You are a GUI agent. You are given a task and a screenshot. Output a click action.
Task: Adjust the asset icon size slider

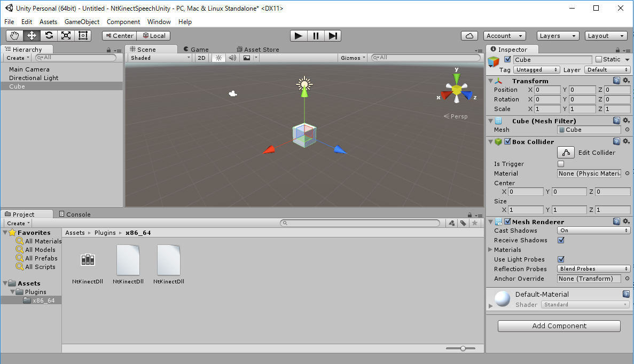[x=463, y=349]
